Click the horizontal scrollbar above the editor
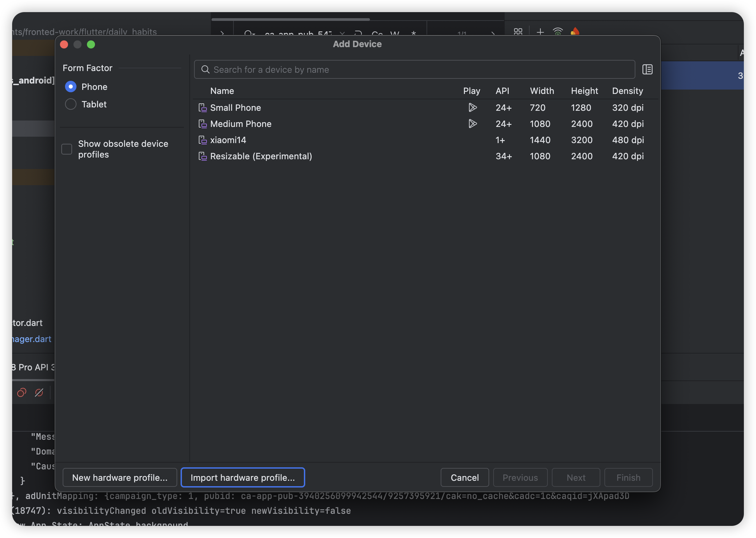Viewport: 756px width, 538px height. click(x=290, y=20)
